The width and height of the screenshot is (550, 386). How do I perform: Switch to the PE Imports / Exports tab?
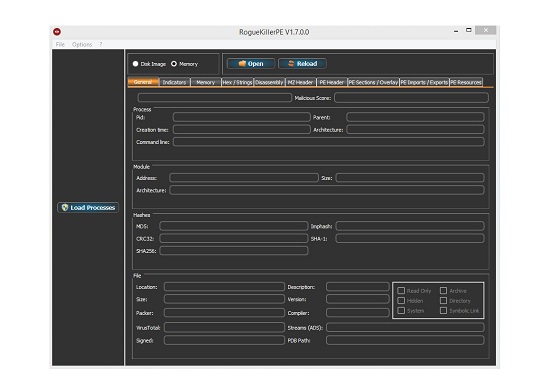point(424,82)
